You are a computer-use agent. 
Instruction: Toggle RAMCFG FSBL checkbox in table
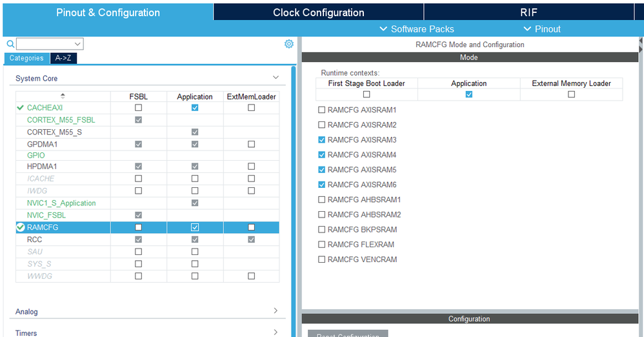[138, 227]
